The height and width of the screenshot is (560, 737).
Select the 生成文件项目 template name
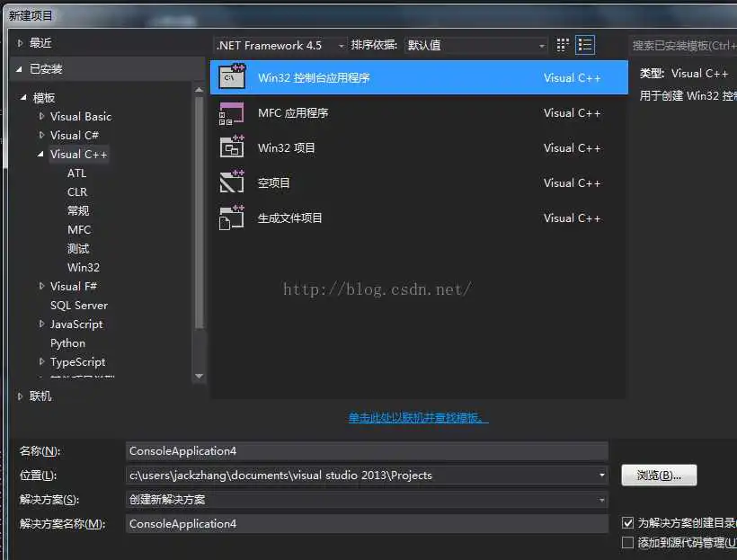click(289, 218)
